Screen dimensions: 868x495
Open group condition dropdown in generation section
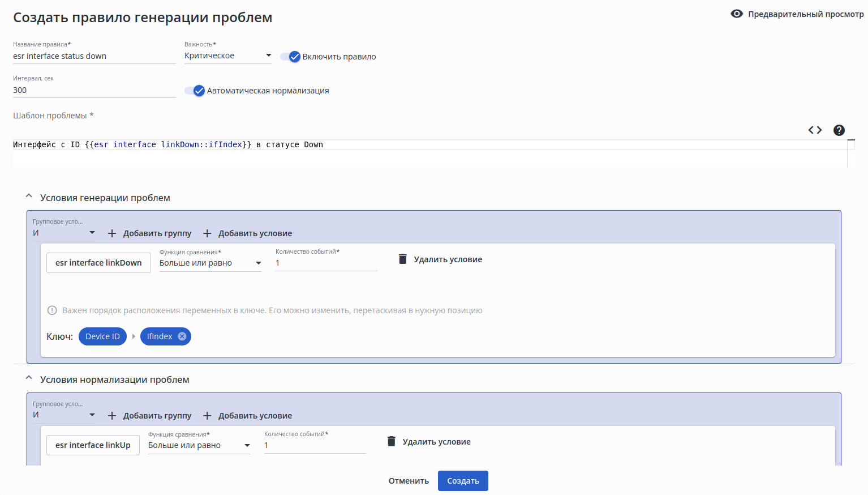click(x=64, y=233)
